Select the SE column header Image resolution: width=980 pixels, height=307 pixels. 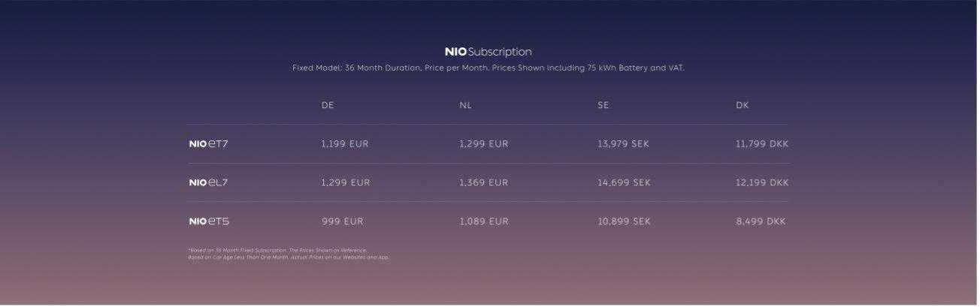click(603, 106)
